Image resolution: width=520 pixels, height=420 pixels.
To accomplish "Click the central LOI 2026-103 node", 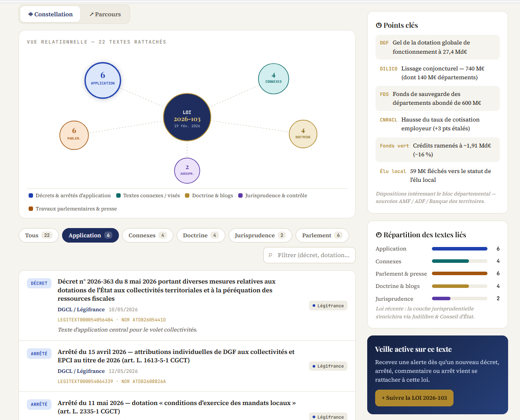I will pos(187,117).
